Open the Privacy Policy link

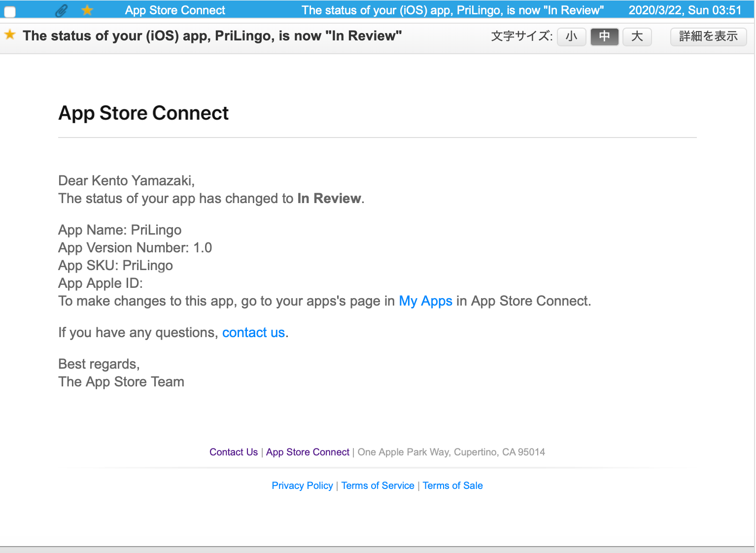(x=302, y=485)
